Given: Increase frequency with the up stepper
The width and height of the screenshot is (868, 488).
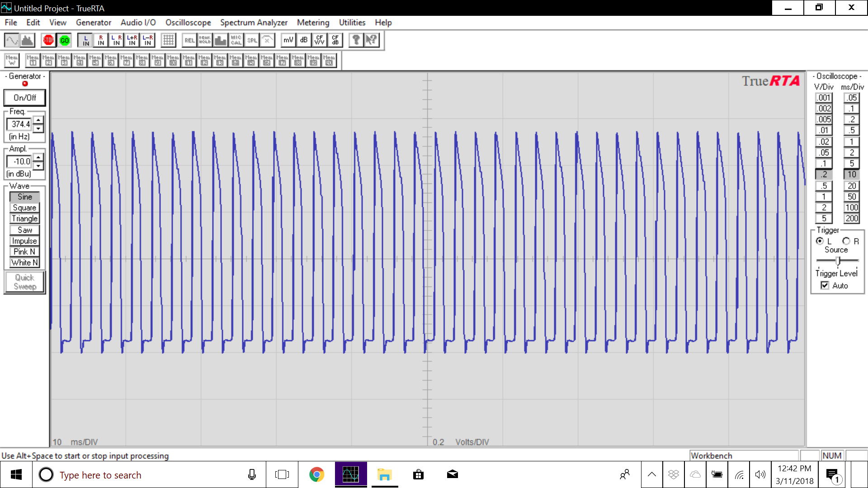Looking at the screenshot, I should point(38,120).
